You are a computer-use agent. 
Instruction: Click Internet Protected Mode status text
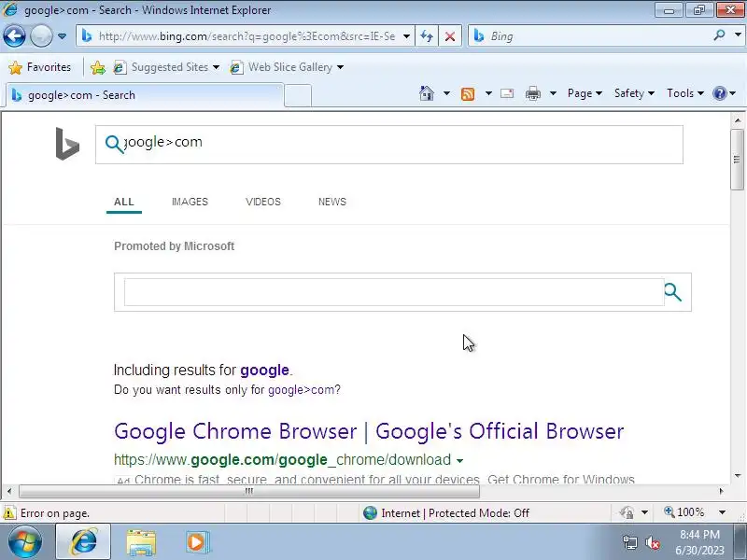(x=455, y=513)
